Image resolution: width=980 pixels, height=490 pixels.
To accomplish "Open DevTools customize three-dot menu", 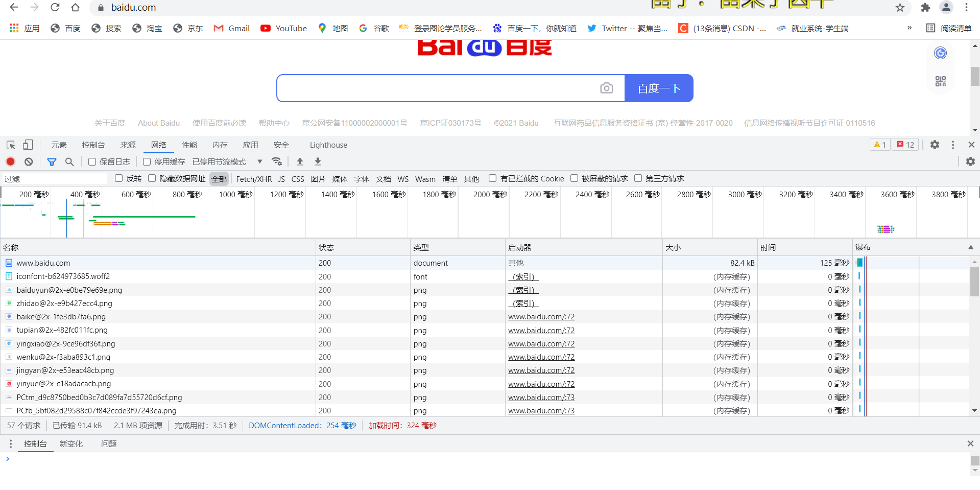I will tap(953, 145).
